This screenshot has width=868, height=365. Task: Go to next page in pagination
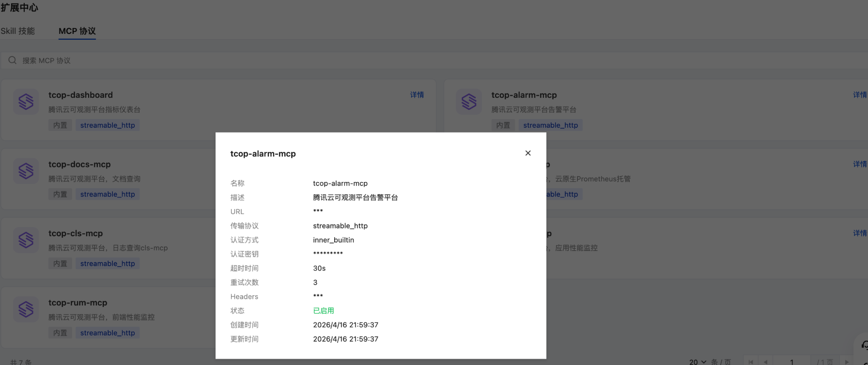click(847, 362)
